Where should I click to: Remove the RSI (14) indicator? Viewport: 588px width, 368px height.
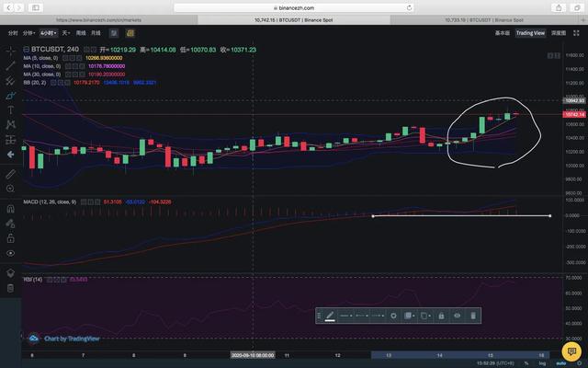coord(63,280)
